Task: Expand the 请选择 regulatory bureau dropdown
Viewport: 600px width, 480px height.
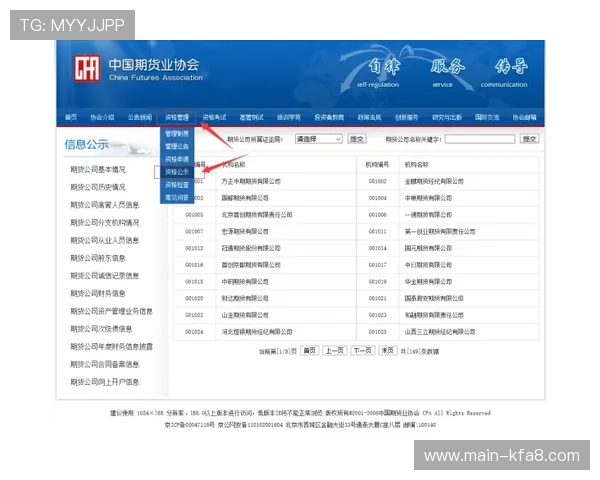Action: 319,139
